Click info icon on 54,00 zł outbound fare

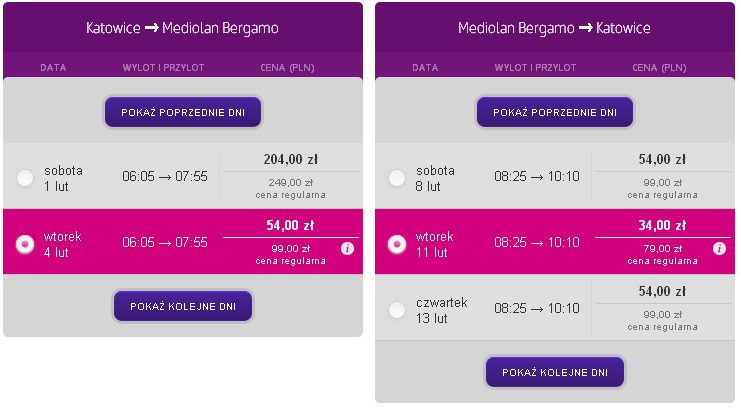tap(347, 248)
